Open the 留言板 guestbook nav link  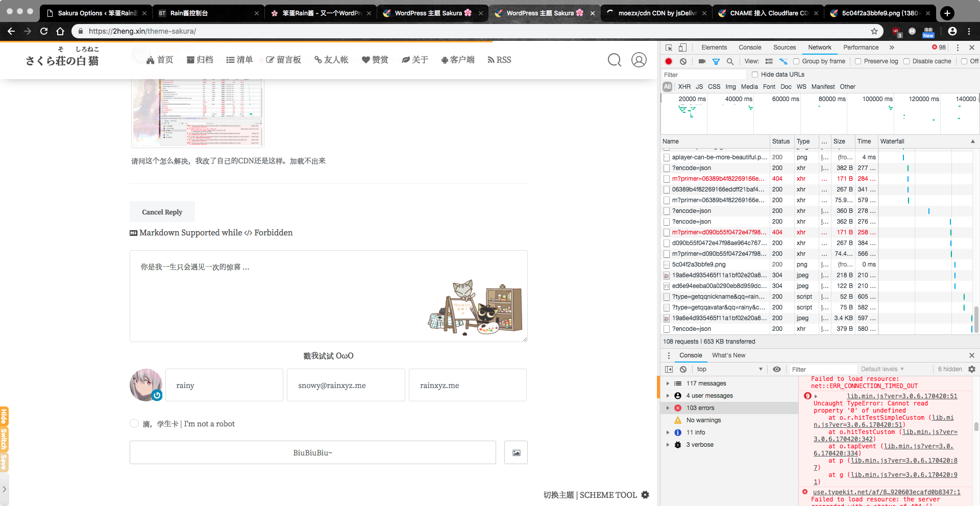[284, 60]
